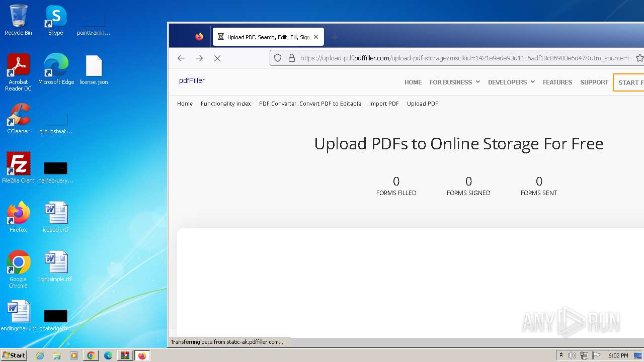Click the 6:02 PM clock
Viewport: 644px width, 362px height.
point(618,355)
